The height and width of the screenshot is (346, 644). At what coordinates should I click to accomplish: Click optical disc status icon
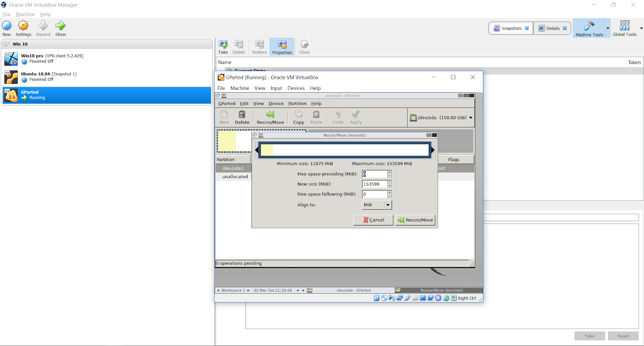tap(384, 298)
